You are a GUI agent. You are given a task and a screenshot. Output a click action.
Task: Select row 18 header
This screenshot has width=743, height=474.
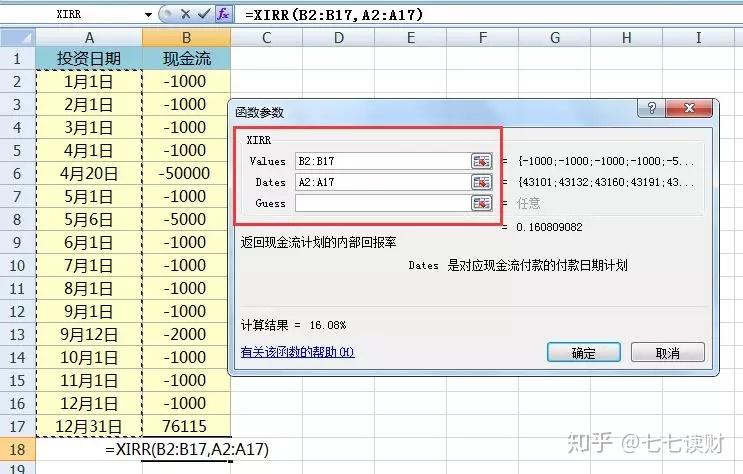pos(18,449)
